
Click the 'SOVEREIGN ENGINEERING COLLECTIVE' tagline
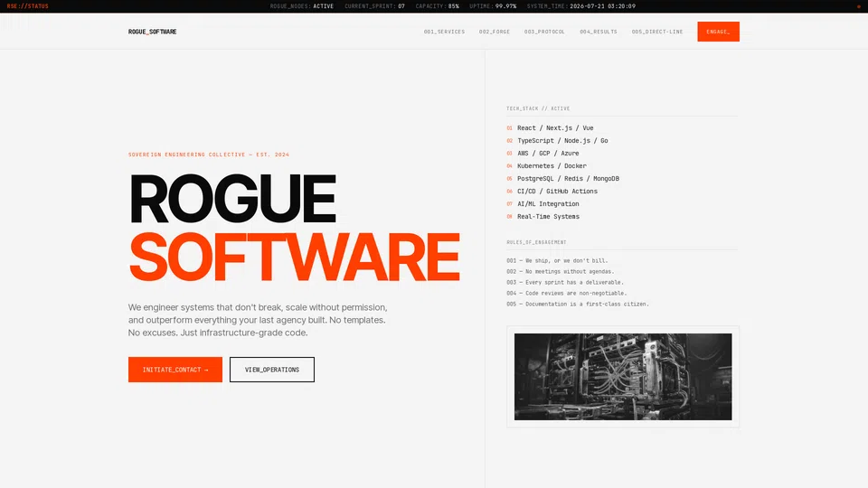(209, 155)
